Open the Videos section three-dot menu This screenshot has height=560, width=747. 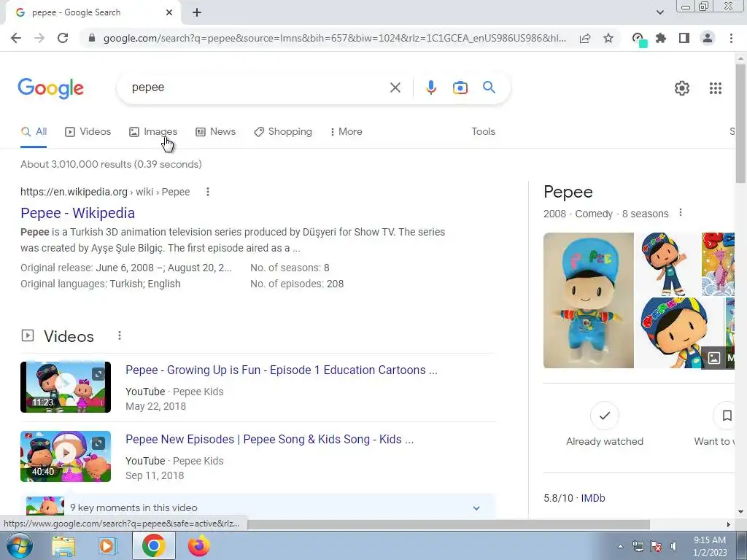120,336
